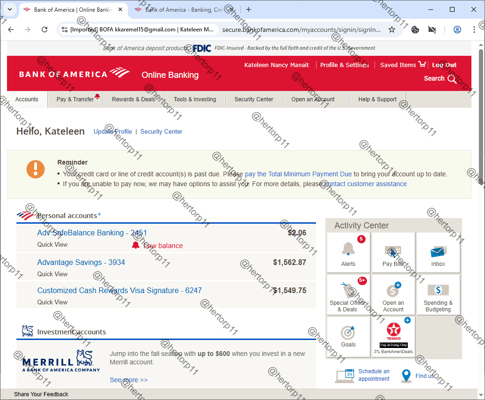This screenshot has height=400, width=485.
Task: Bookmark page with the star icon
Action: tap(392, 30)
